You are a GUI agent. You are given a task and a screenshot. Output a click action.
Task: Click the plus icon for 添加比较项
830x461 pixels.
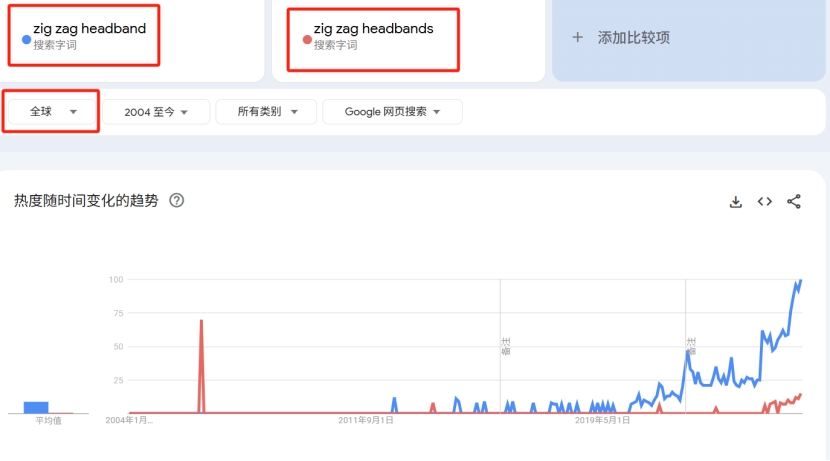[x=577, y=38]
